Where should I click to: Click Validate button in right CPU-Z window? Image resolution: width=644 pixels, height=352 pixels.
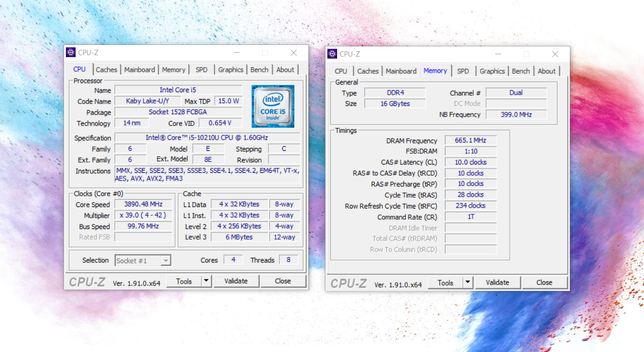(498, 283)
